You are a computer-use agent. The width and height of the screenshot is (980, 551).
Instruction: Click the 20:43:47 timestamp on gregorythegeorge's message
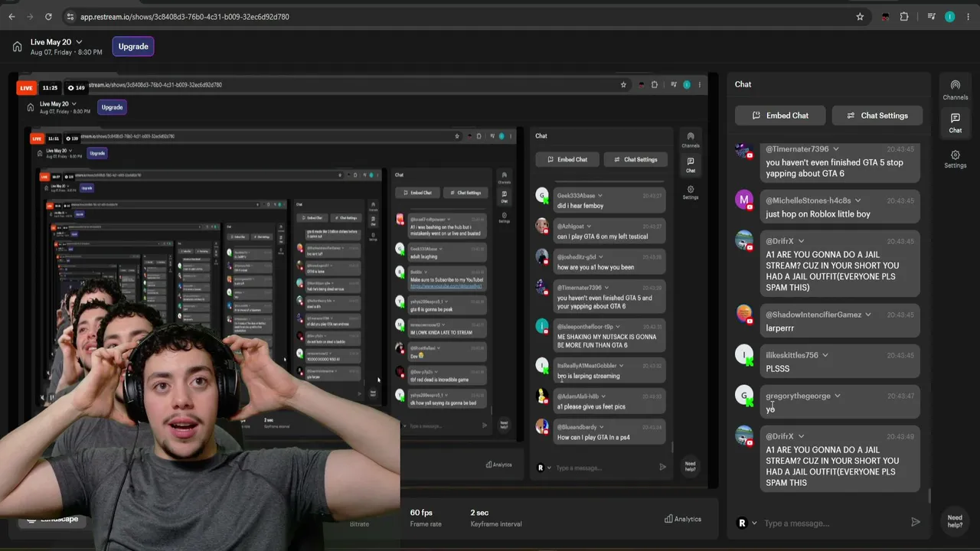901,396
